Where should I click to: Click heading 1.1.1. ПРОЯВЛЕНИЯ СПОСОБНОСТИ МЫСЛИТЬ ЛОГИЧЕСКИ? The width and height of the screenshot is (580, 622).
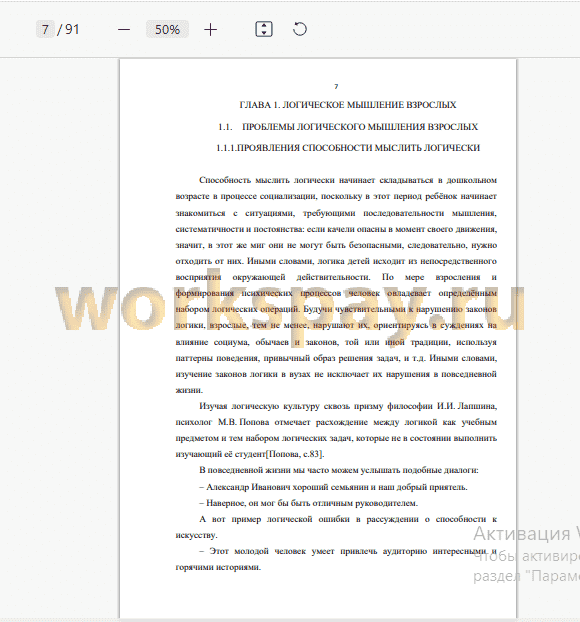click(x=348, y=148)
